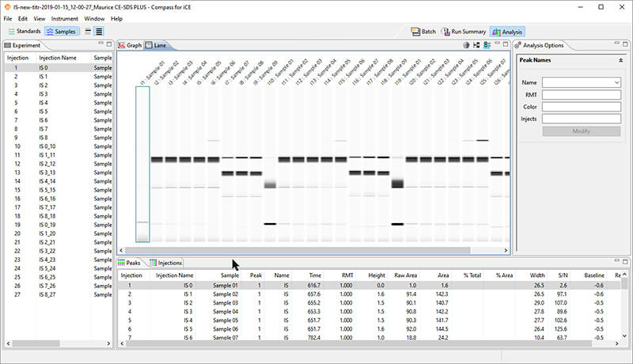Open the Edit menu

point(23,18)
